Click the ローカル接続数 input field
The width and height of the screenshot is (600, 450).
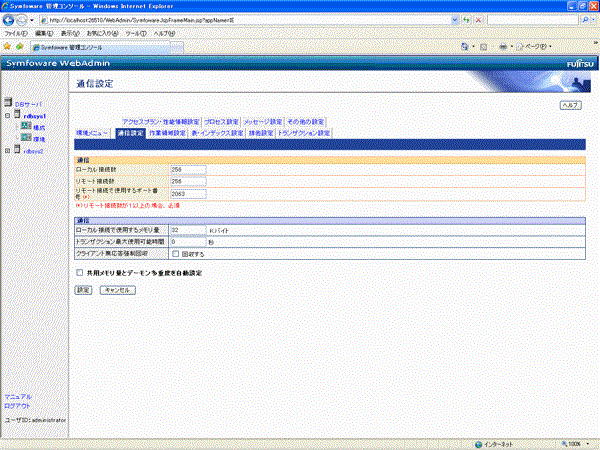click(188, 170)
